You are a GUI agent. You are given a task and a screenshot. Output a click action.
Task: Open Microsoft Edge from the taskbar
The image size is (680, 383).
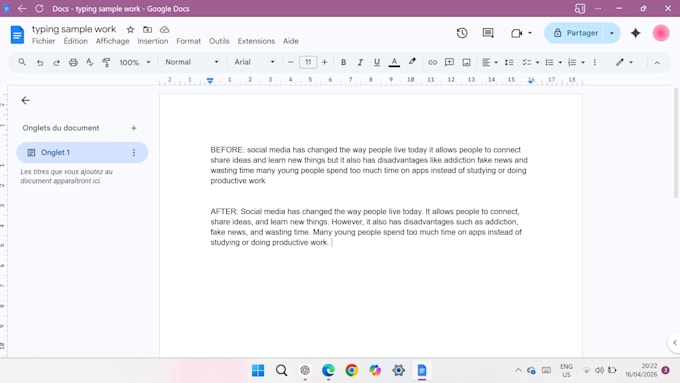pyautogui.click(x=328, y=370)
